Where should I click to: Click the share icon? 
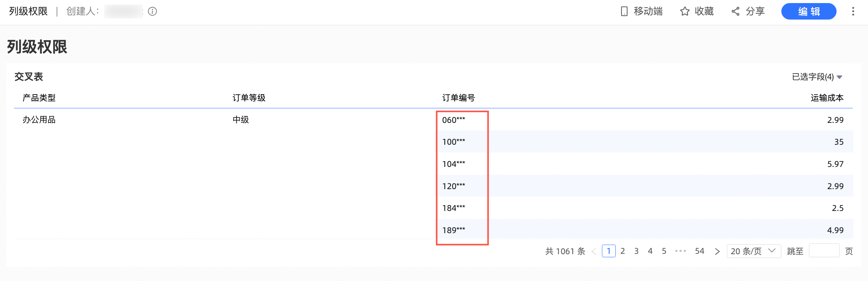(x=735, y=11)
